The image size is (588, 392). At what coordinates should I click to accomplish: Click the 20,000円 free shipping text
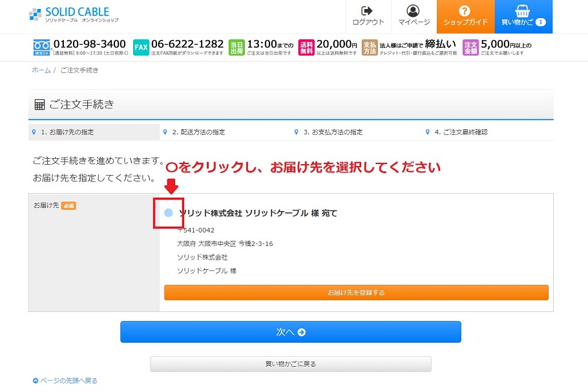(337, 44)
